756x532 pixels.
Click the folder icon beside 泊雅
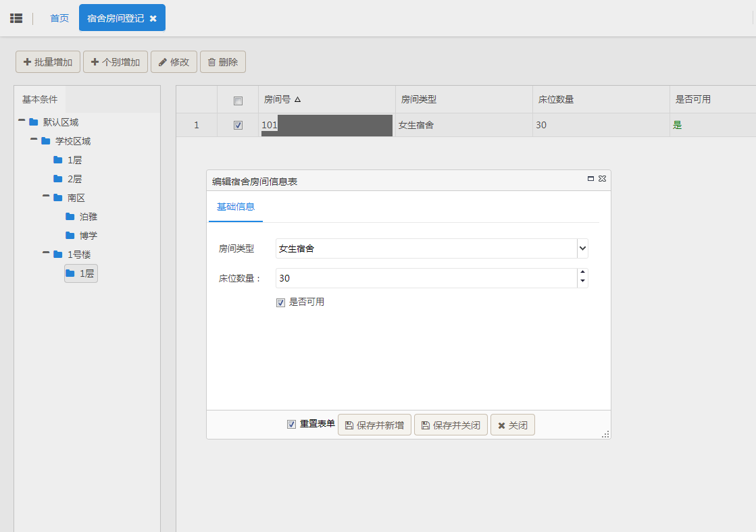click(x=70, y=216)
